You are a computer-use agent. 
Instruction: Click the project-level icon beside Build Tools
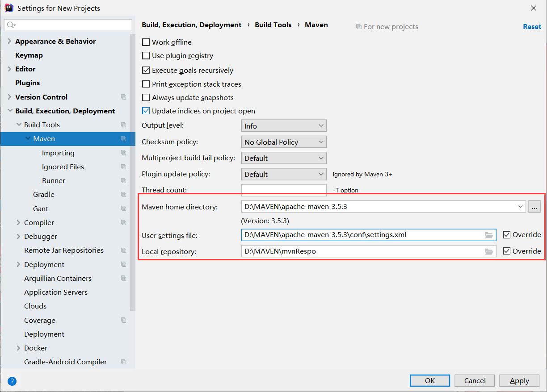coord(124,125)
